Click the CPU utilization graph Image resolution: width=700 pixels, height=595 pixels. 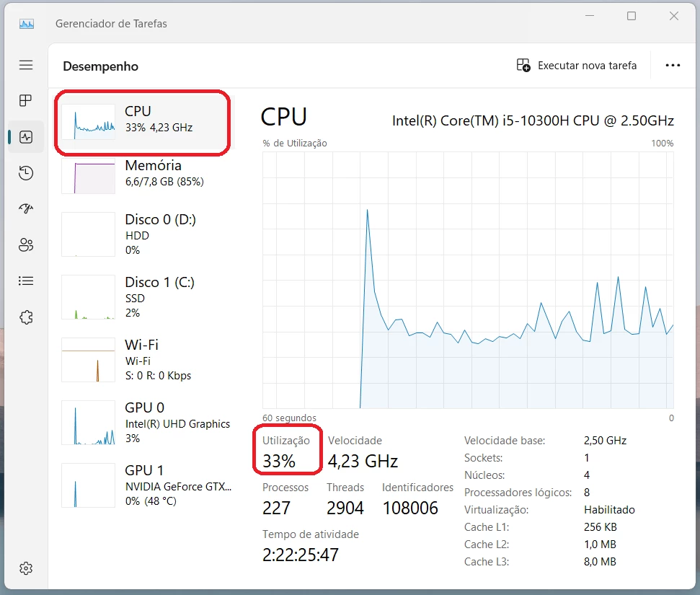[468, 280]
